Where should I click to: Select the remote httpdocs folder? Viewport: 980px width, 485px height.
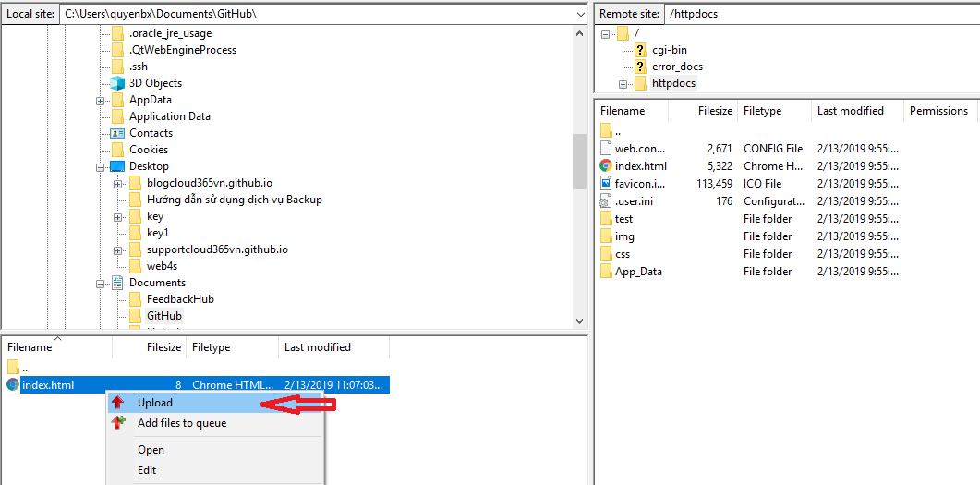(x=673, y=83)
